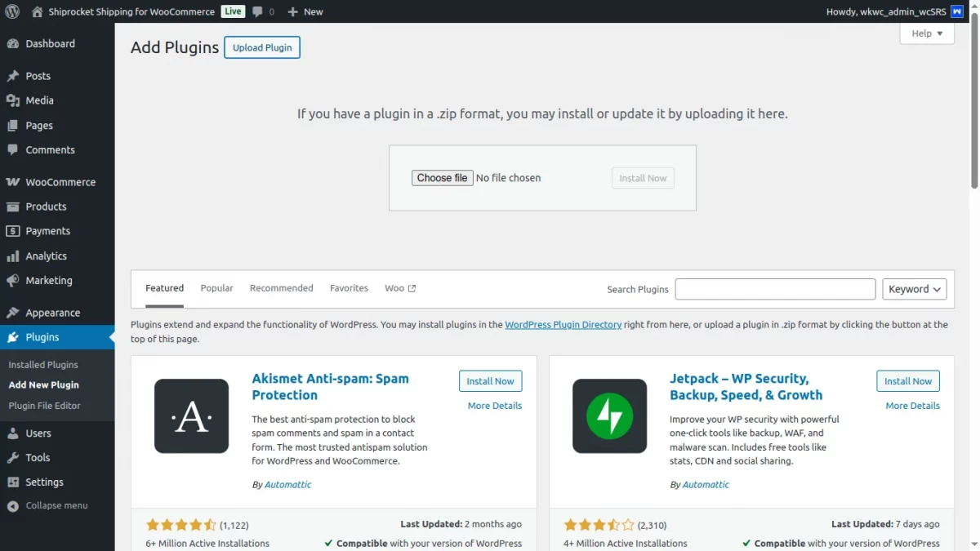
Task: Click the Tools wrench icon
Action: 13,458
